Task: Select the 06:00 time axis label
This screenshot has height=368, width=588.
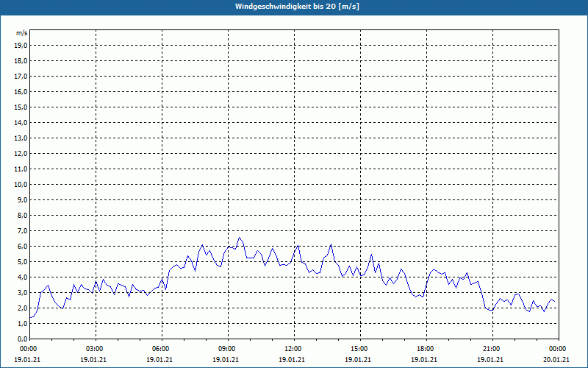Action: coord(162,349)
